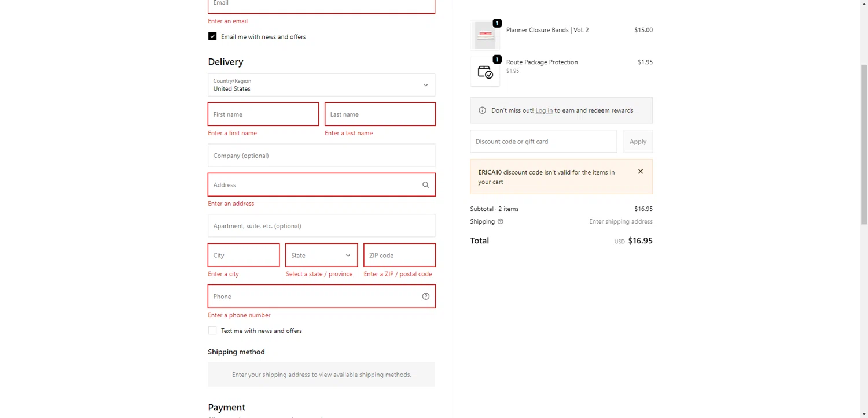
Task: Click the Route Package Protection product icon
Action: point(485,72)
